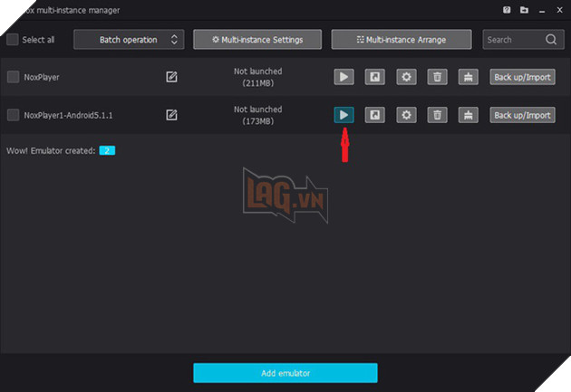The image size is (571, 392).
Task: Delete the NoxPlayer instance via trash icon
Action: point(437,77)
